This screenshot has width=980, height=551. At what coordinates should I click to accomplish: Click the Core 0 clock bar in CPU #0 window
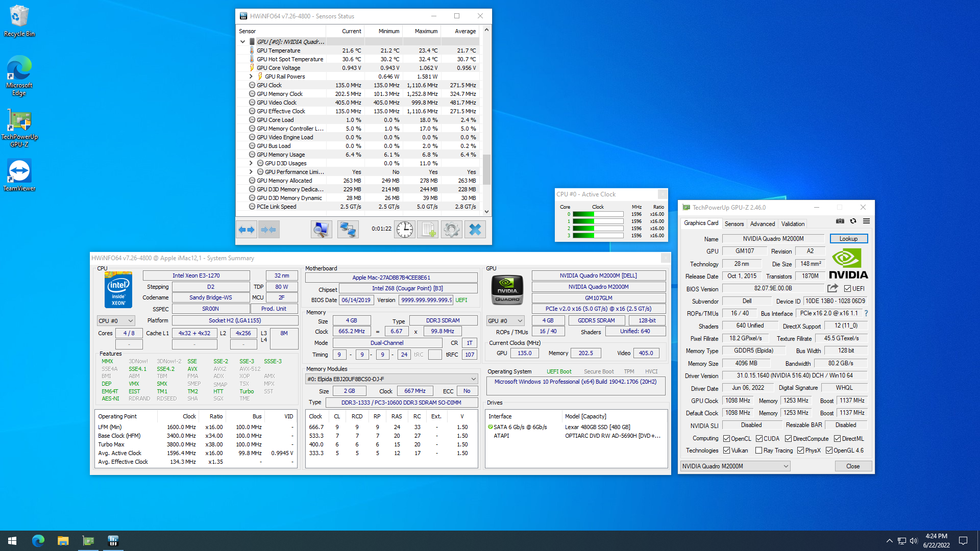(x=598, y=214)
